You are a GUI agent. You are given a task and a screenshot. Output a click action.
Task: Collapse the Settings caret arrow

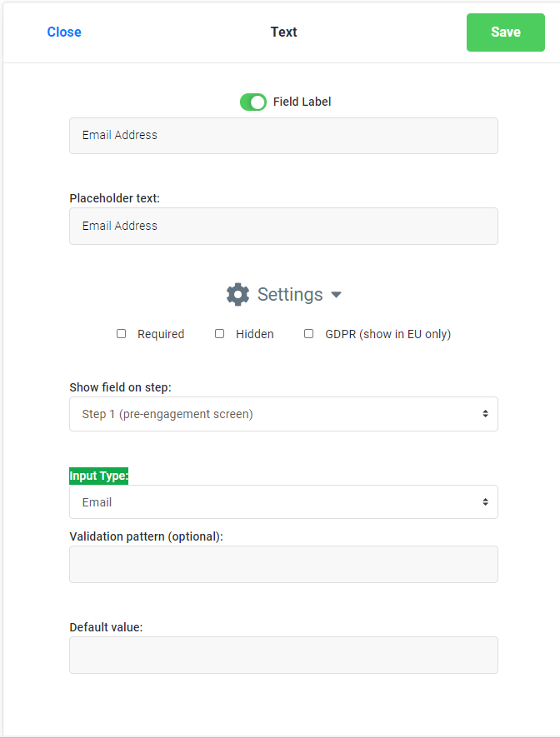pyautogui.click(x=336, y=295)
